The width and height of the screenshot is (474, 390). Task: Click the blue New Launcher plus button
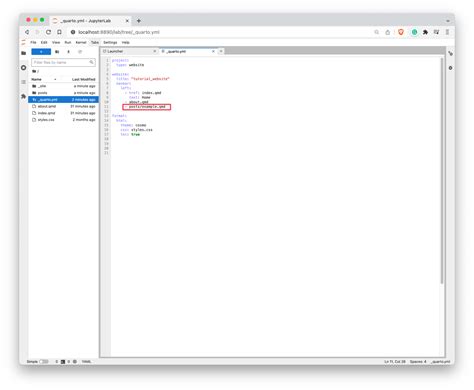point(41,52)
